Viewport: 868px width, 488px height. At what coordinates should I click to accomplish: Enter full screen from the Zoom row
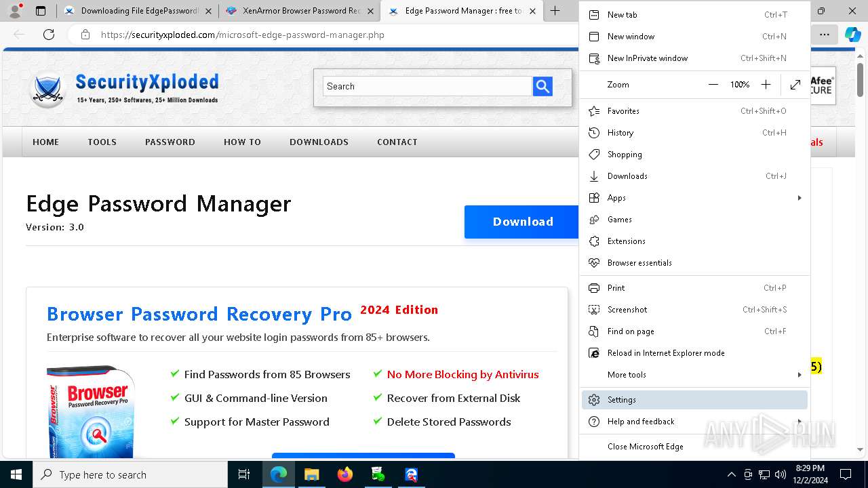pos(795,85)
